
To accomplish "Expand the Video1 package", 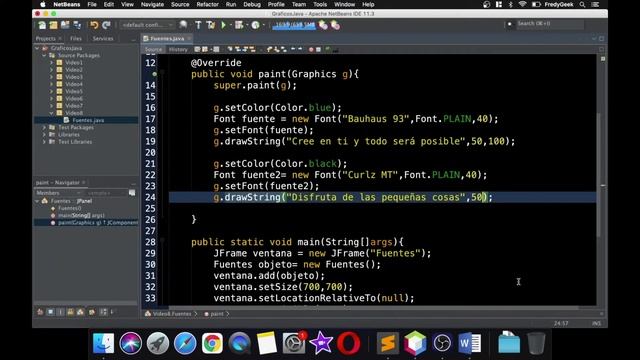I will click(x=51, y=62).
